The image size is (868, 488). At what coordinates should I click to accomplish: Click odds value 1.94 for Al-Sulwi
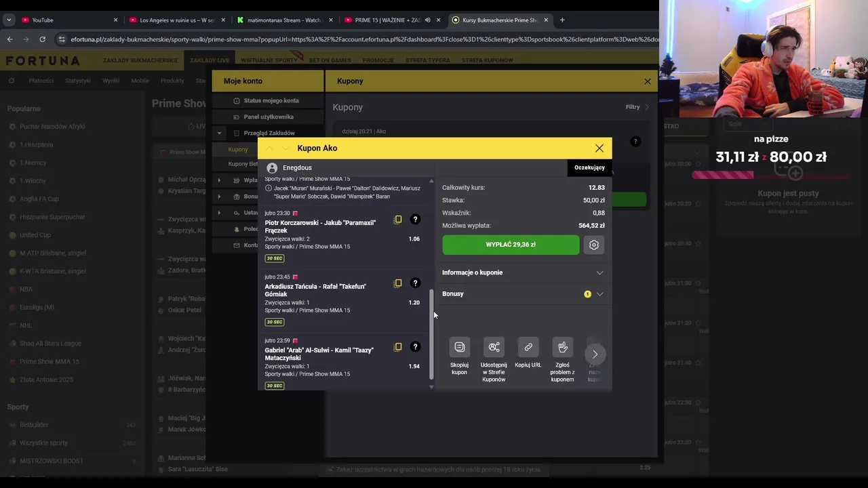coord(414,366)
